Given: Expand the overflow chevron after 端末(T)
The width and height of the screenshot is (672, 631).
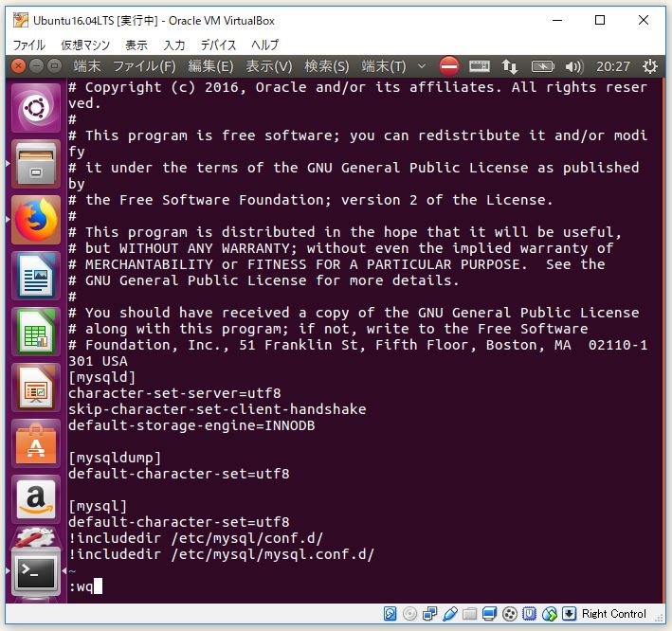Looking at the screenshot, I should (422, 66).
